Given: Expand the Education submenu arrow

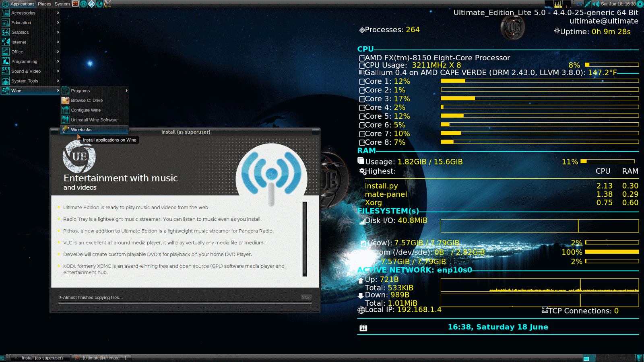Looking at the screenshot, I should pos(58,23).
